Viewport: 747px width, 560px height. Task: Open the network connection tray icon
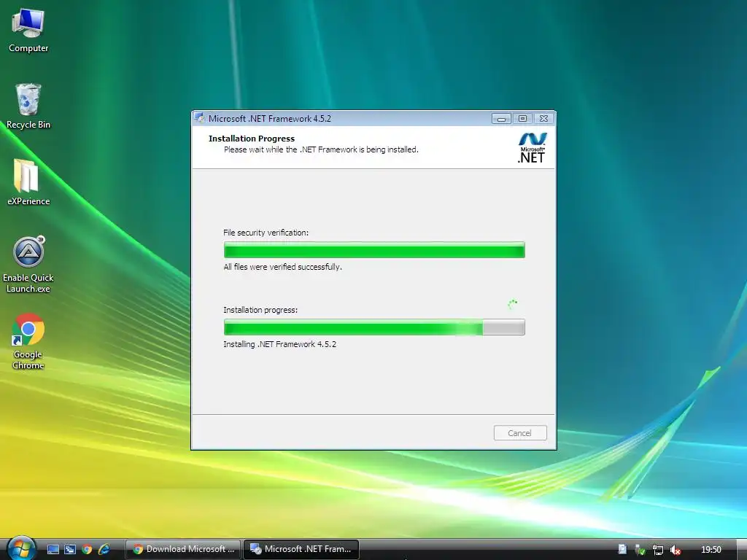pos(657,550)
